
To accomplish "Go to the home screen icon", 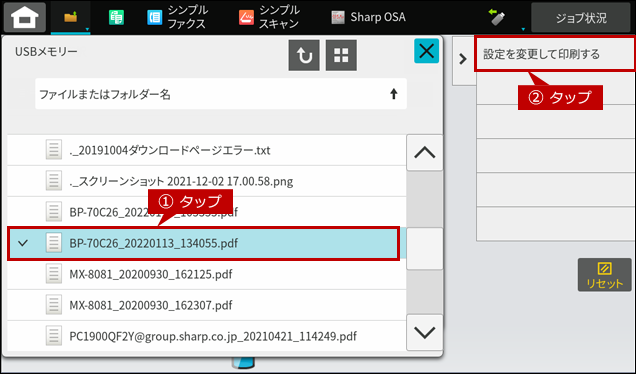I will click(x=25, y=17).
